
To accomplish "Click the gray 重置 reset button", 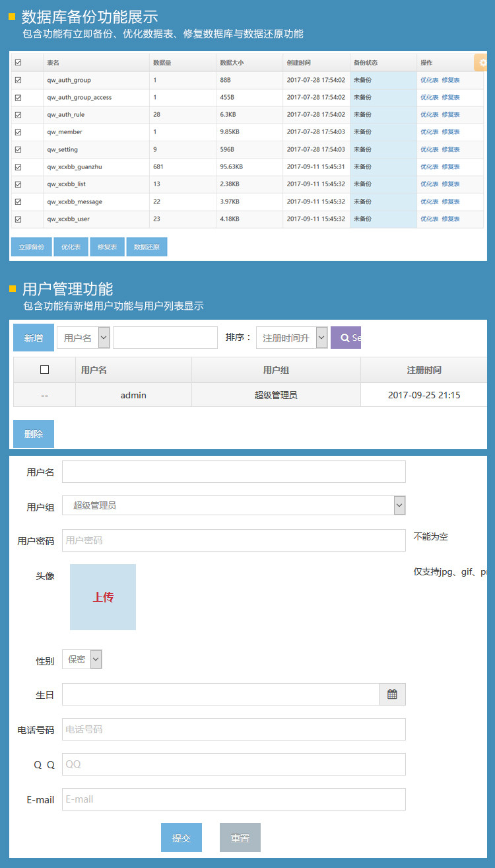I will [x=240, y=838].
